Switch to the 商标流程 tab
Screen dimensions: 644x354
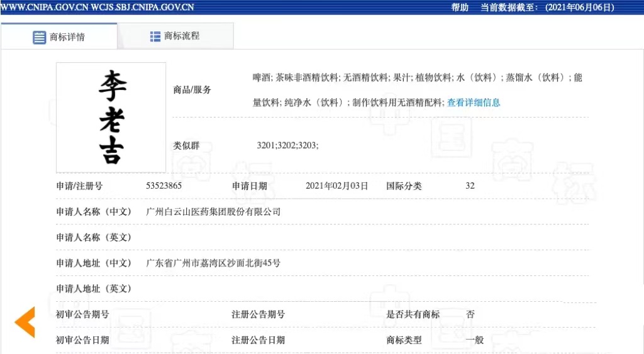pos(175,36)
